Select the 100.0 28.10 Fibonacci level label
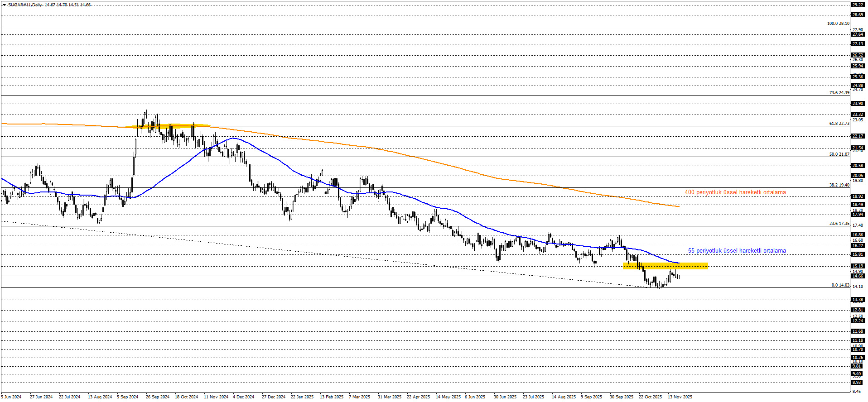This screenshot has width=868, height=402. click(838, 24)
